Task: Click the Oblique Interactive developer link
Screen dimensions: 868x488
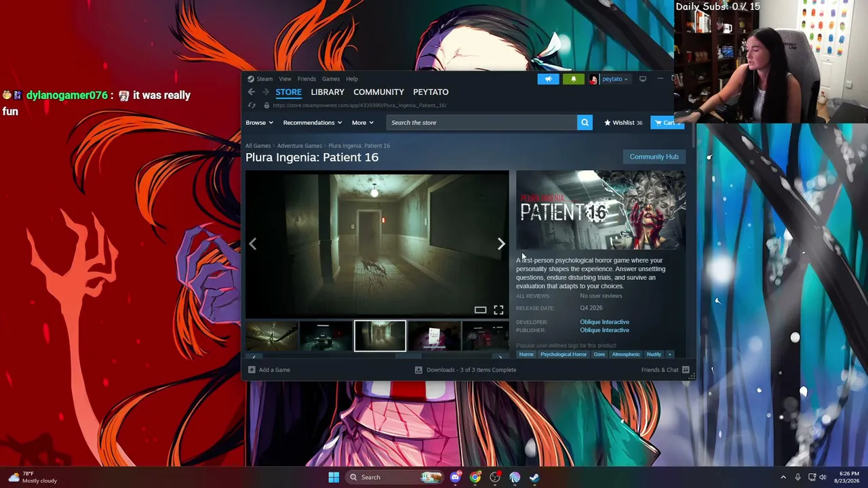Action: [604, 322]
